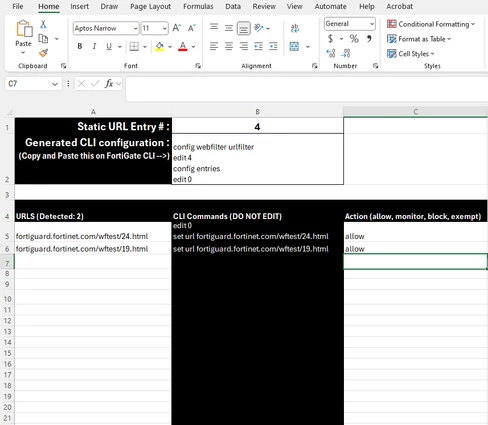Apply red font color
This screenshot has width=488, height=425.
click(183, 47)
